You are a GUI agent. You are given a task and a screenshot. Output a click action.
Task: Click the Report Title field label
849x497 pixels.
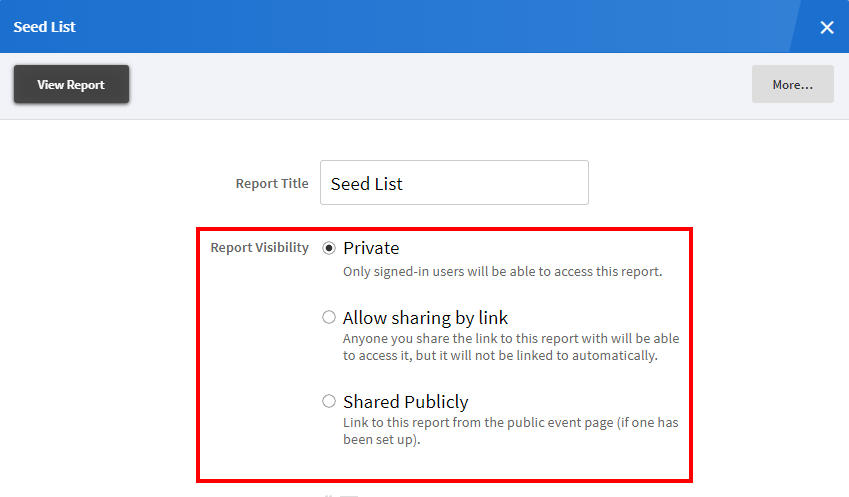click(x=272, y=184)
